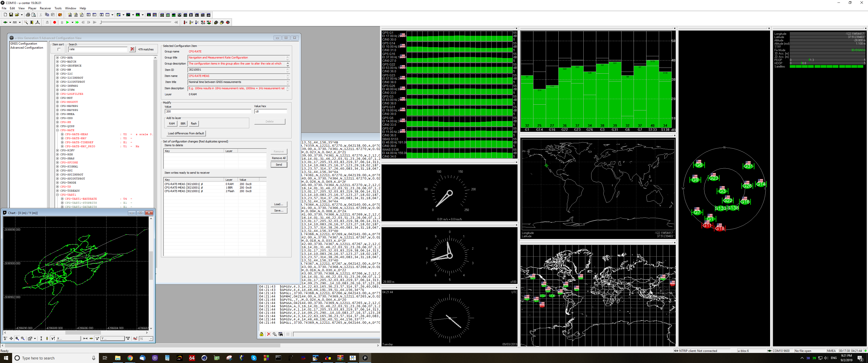Viewport: 868px width, 363px height.
Task: Click the Search field containing 'rate'
Action: click(98, 49)
